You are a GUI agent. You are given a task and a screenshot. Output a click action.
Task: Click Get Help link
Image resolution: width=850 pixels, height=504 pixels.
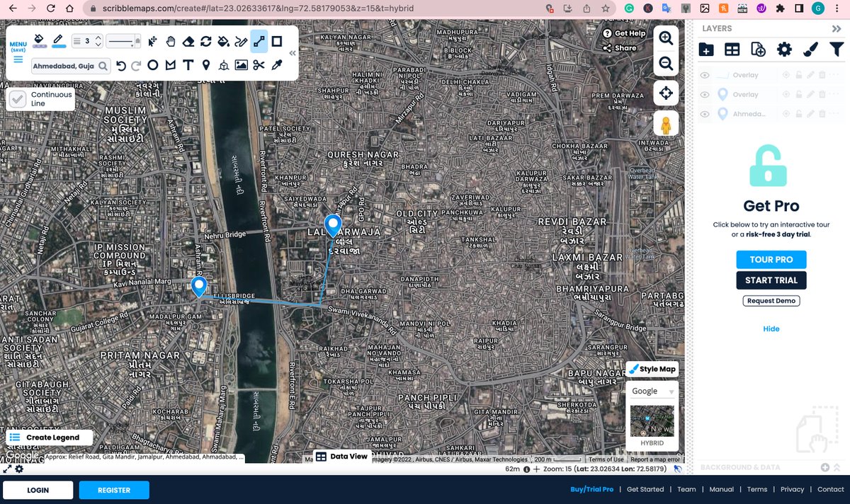click(624, 33)
